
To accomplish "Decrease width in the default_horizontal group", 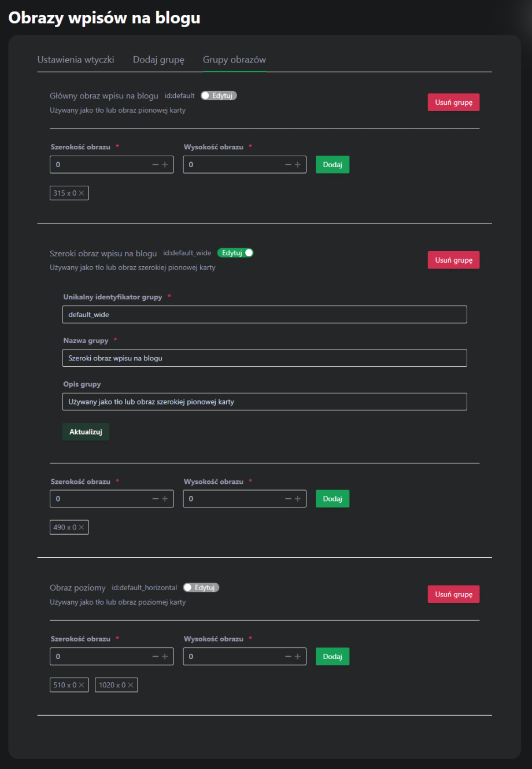I will click(x=155, y=657).
